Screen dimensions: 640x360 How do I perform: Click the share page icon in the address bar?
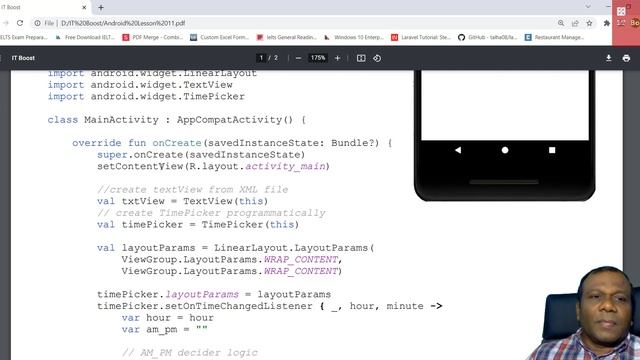coord(575,23)
